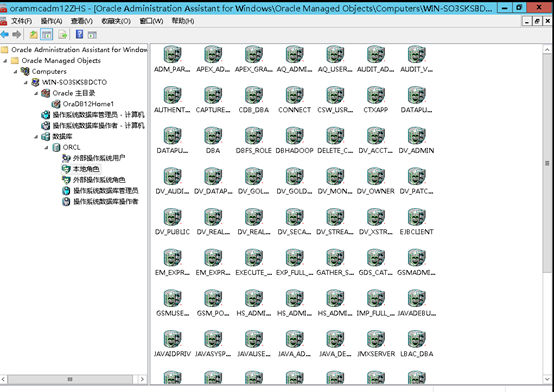Restore down the inner console window
Screen dimensions: 554x392
point(537,22)
